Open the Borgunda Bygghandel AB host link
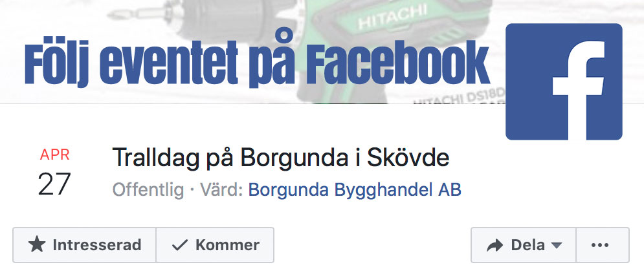The width and height of the screenshot is (644, 278). pyautogui.click(x=355, y=190)
